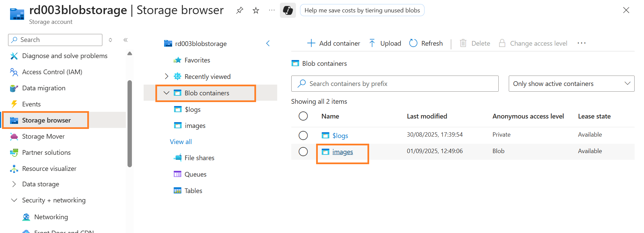Expand the Recently viewed tree node

166,77
